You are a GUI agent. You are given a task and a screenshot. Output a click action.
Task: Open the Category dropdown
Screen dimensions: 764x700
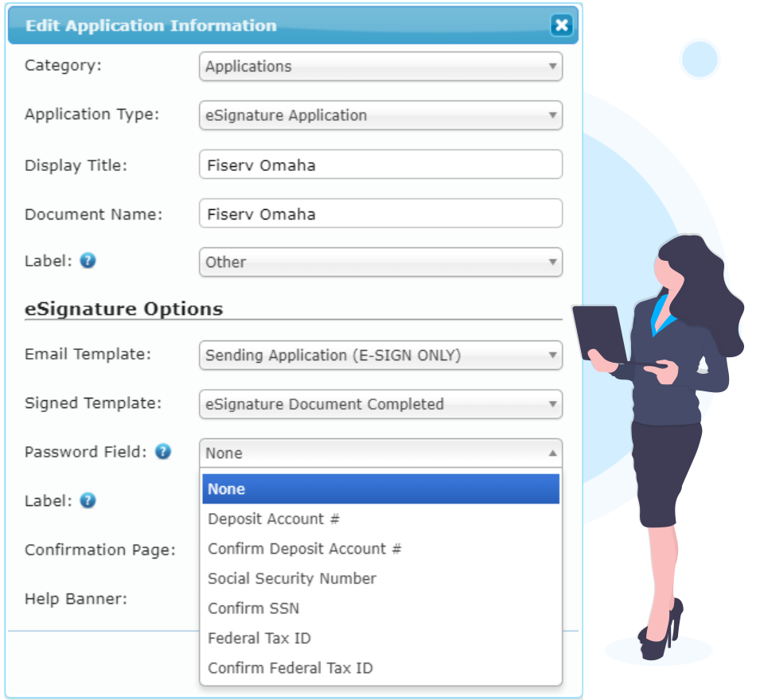point(380,66)
